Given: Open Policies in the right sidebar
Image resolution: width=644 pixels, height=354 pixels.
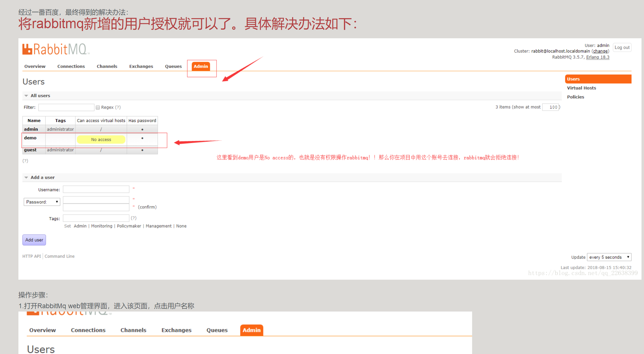Looking at the screenshot, I should click(575, 97).
